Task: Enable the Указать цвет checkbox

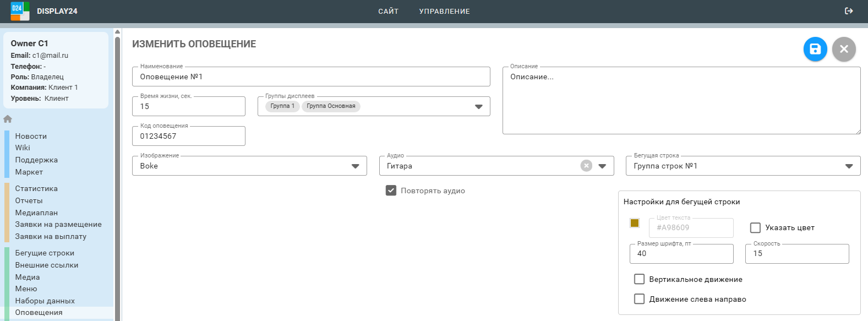Action: pos(756,227)
